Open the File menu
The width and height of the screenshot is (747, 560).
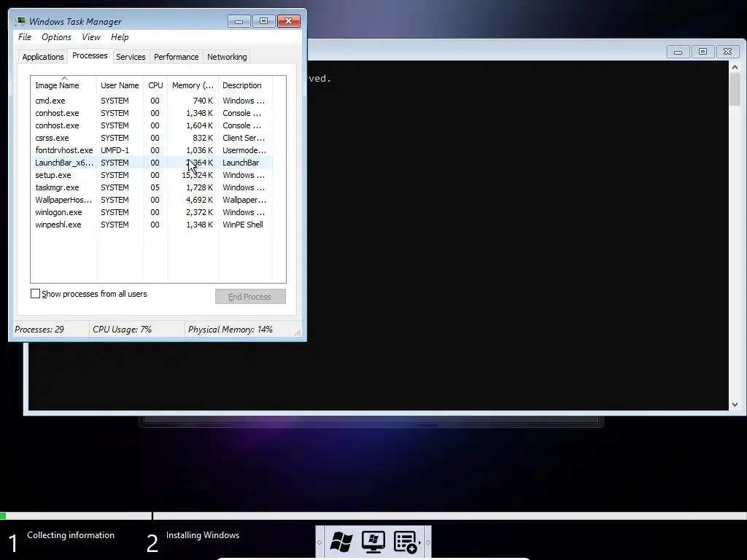pyautogui.click(x=25, y=37)
